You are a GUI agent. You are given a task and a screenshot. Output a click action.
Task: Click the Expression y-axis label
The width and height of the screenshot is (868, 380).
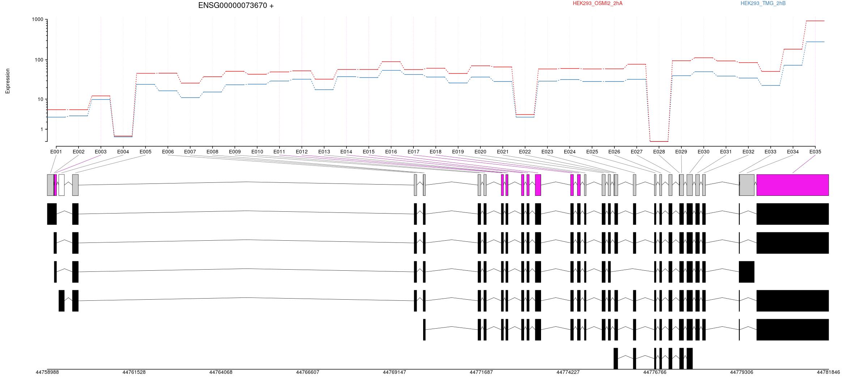tap(8, 81)
